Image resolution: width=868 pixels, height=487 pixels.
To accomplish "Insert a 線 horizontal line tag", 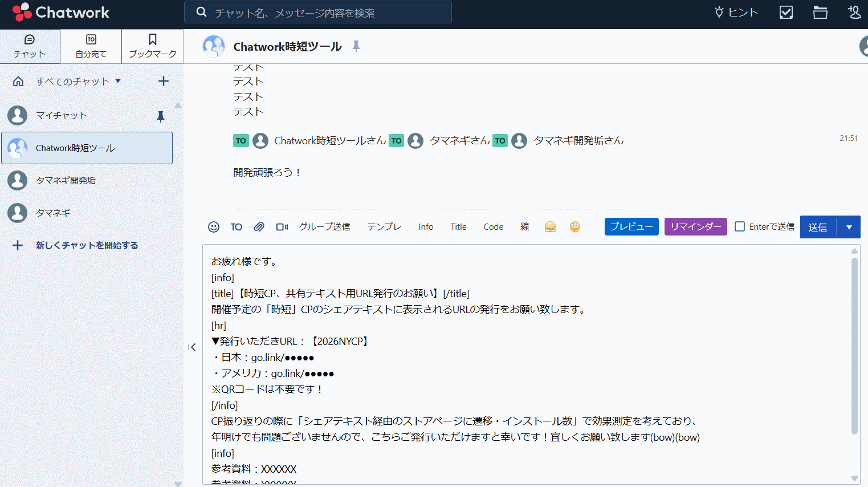I will click(525, 227).
